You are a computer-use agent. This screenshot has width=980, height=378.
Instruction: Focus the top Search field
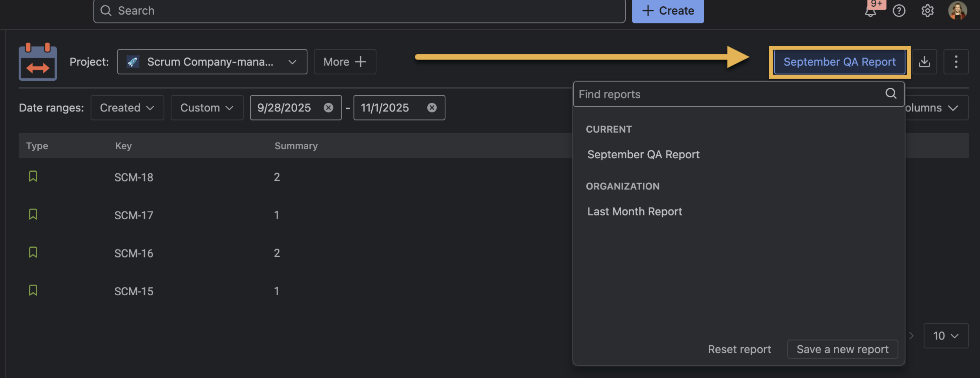click(359, 11)
